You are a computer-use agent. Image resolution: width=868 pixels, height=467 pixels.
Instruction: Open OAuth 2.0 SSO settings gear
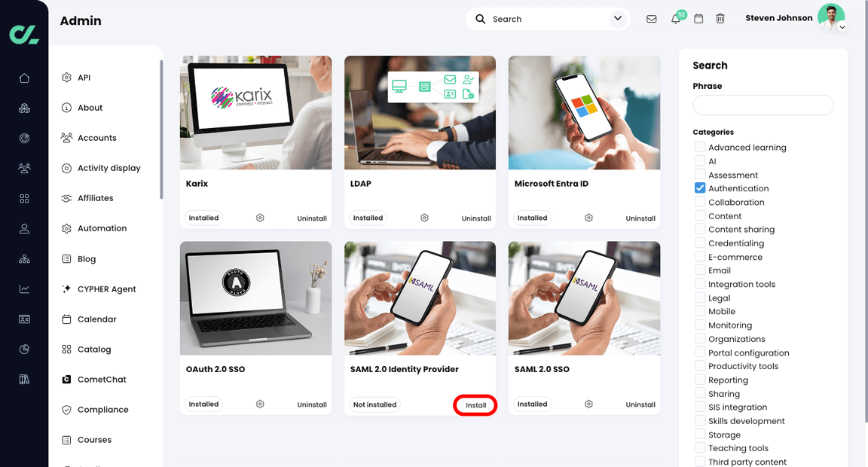click(x=260, y=404)
